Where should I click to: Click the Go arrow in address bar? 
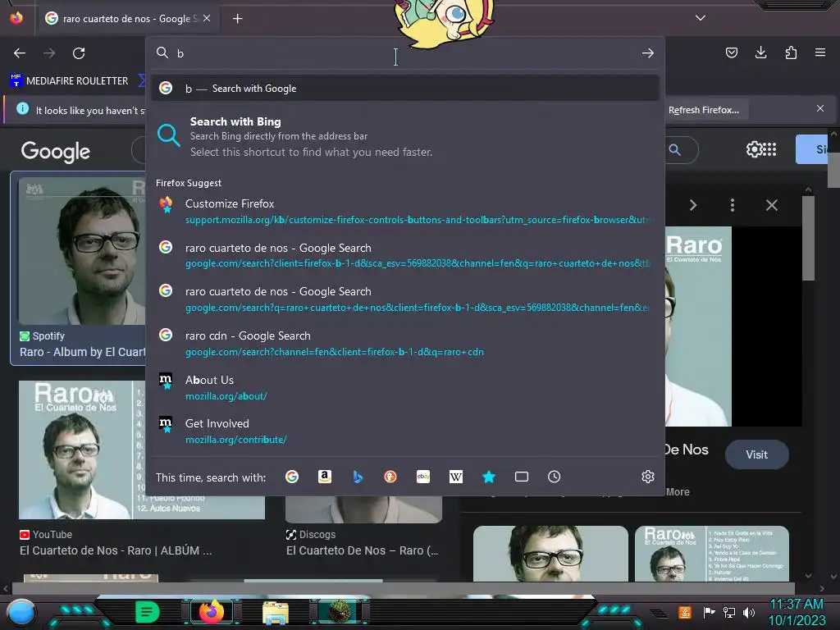click(648, 53)
